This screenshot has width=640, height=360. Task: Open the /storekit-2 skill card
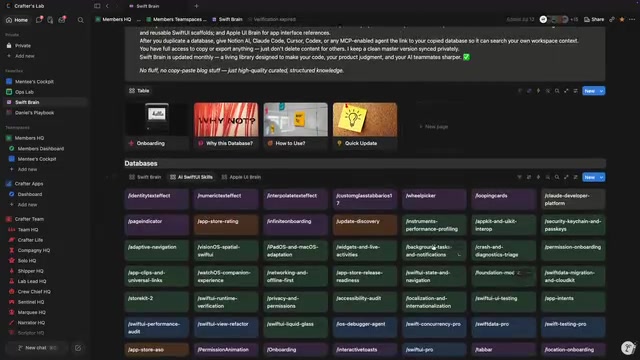pos(157,302)
